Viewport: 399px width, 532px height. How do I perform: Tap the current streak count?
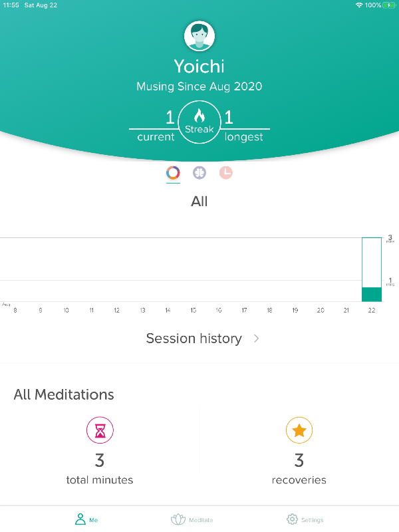click(170, 118)
